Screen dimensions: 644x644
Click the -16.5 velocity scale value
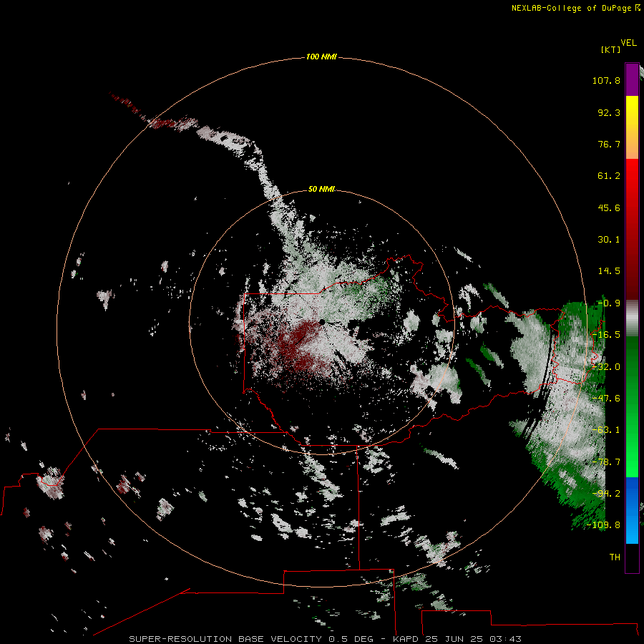606,335
